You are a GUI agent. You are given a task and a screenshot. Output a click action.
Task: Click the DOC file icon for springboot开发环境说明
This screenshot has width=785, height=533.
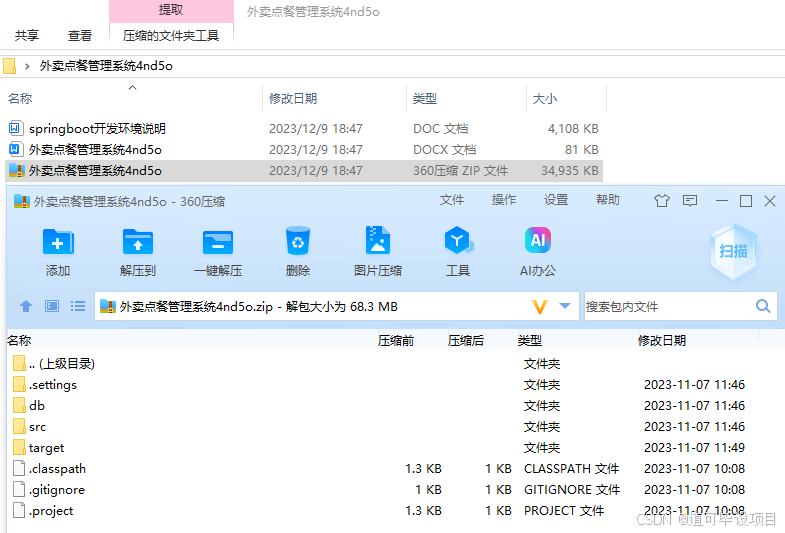[x=15, y=129]
